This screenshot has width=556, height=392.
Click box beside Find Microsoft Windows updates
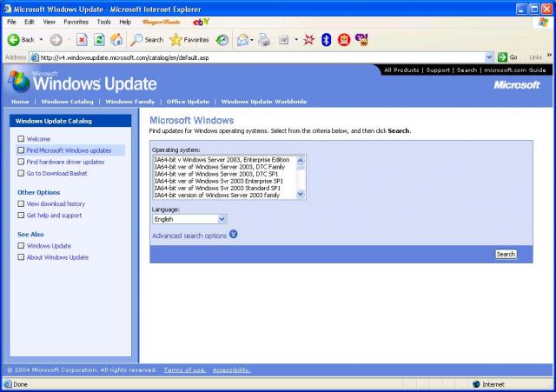21,150
